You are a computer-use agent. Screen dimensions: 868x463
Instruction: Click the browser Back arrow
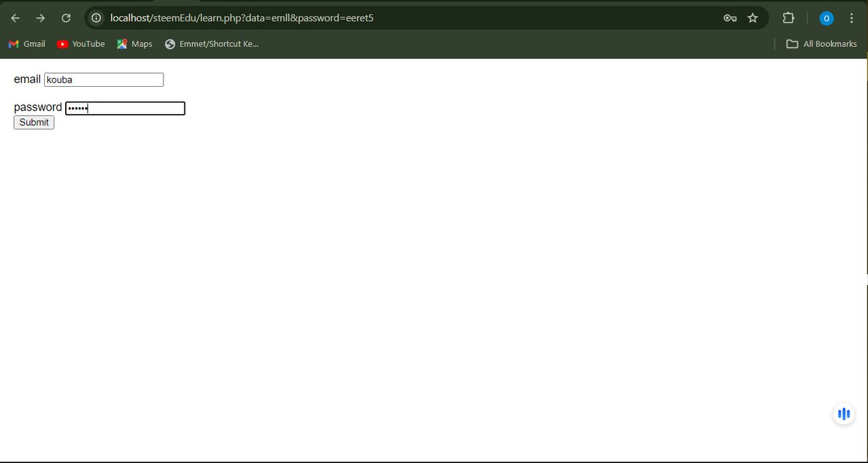pos(16,18)
